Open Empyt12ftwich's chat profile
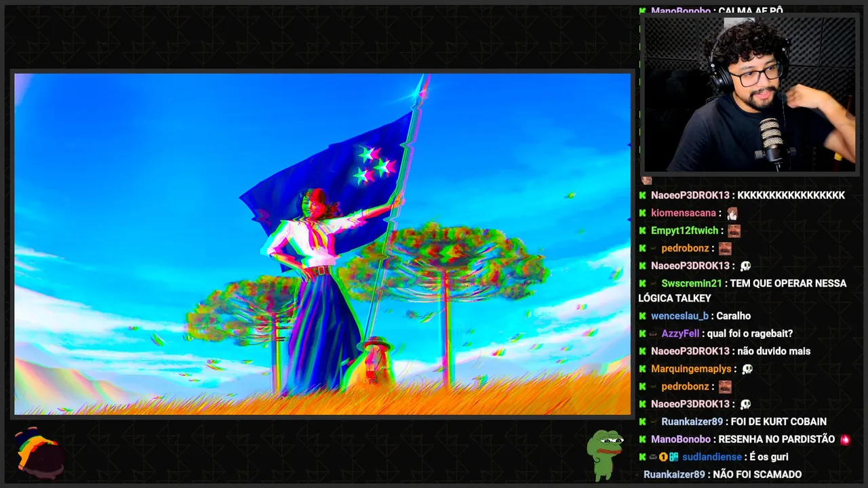The image size is (868, 488). pos(684,230)
